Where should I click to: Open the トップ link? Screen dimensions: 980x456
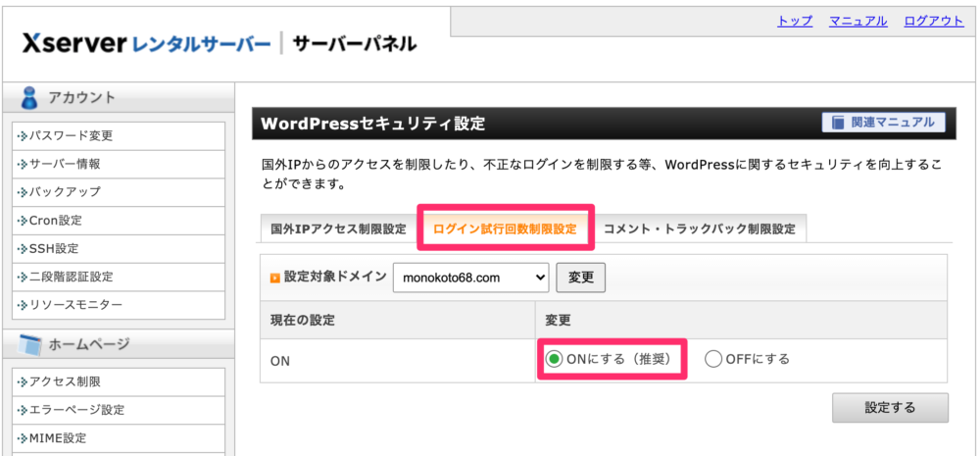click(795, 21)
